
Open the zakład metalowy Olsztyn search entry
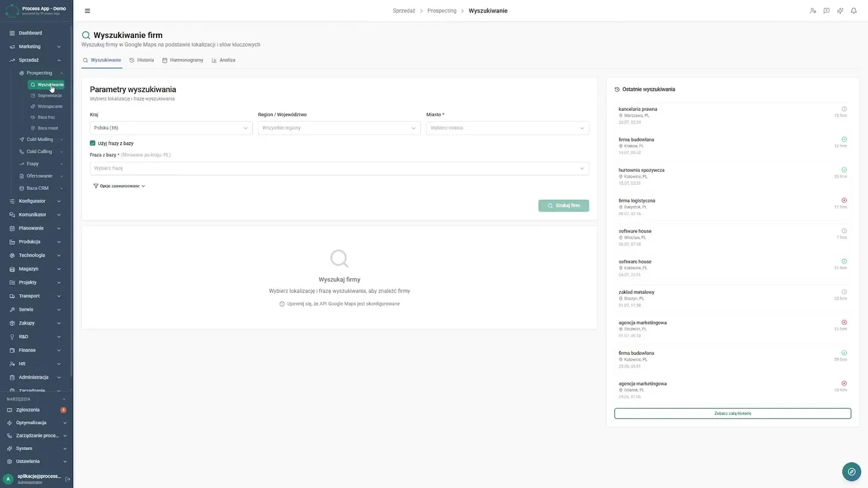732,298
